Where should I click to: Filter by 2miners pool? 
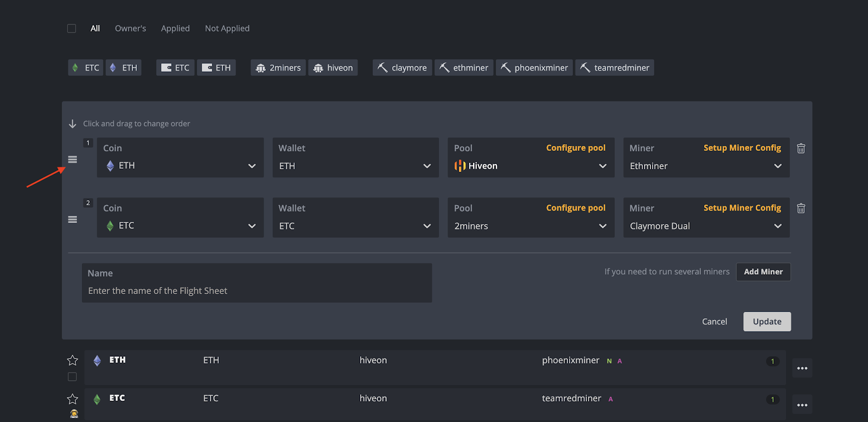point(278,68)
